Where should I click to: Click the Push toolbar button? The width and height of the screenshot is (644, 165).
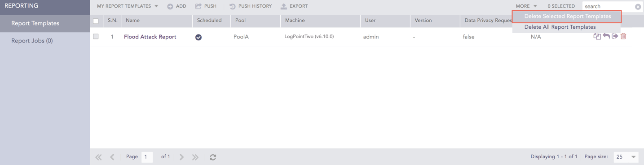pos(206,6)
